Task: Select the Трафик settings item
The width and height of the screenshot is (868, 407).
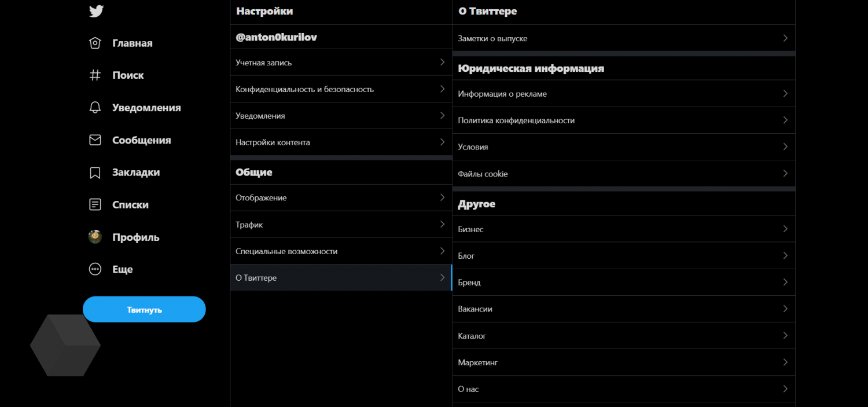Action: [x=249, y=225]
